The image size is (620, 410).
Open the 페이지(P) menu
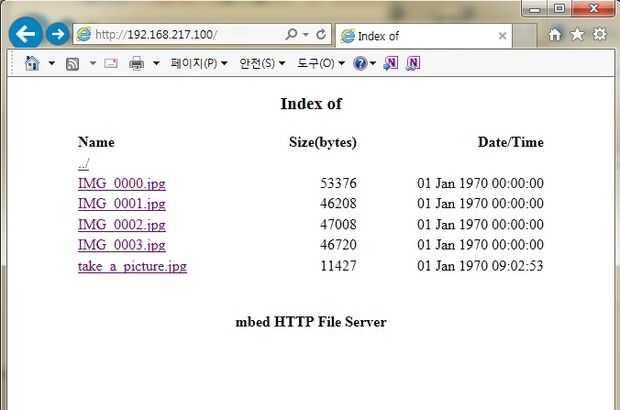[x=198, y=63]
